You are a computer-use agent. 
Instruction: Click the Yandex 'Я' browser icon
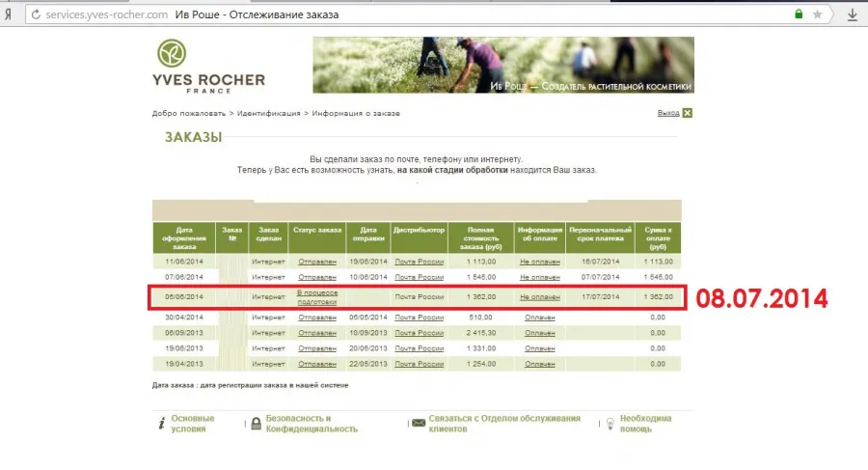[8, 14]
